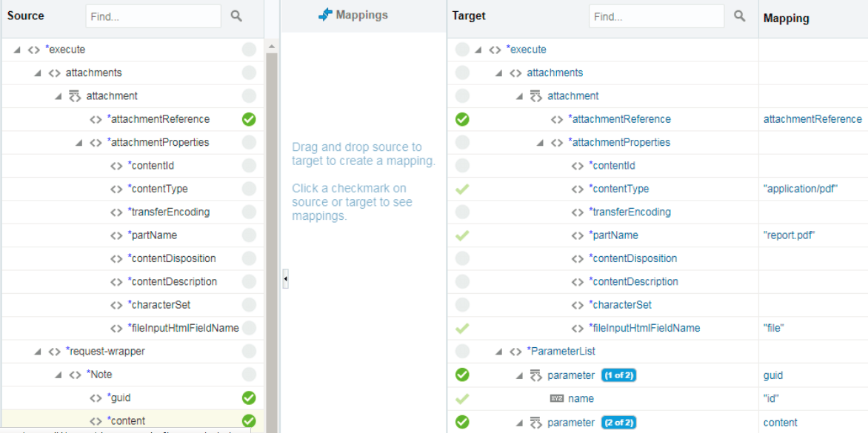Open the "application/pdf" mapping value
The width and height of the screenshot is (868, 433).
point(800,189)
